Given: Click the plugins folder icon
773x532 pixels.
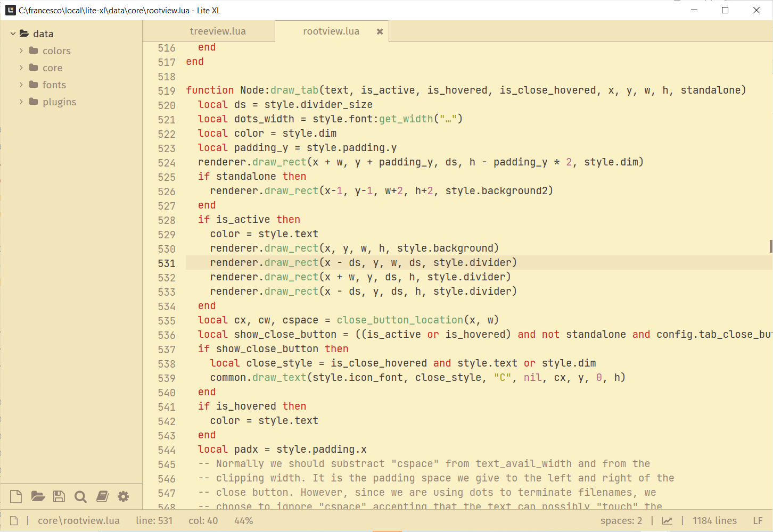Looking at the screenshot, I should (34, 102).
